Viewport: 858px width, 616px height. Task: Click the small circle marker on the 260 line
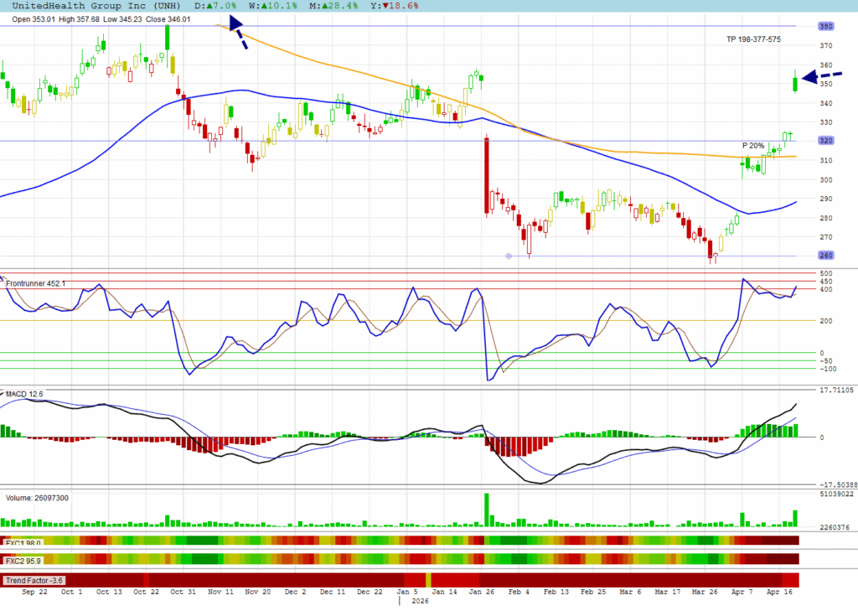(x=509, y=256)
